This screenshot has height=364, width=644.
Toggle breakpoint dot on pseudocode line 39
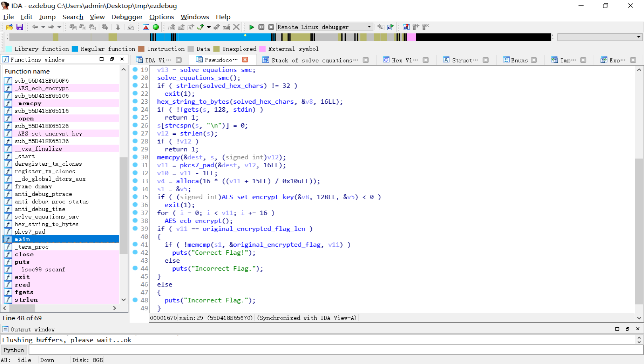135,228
